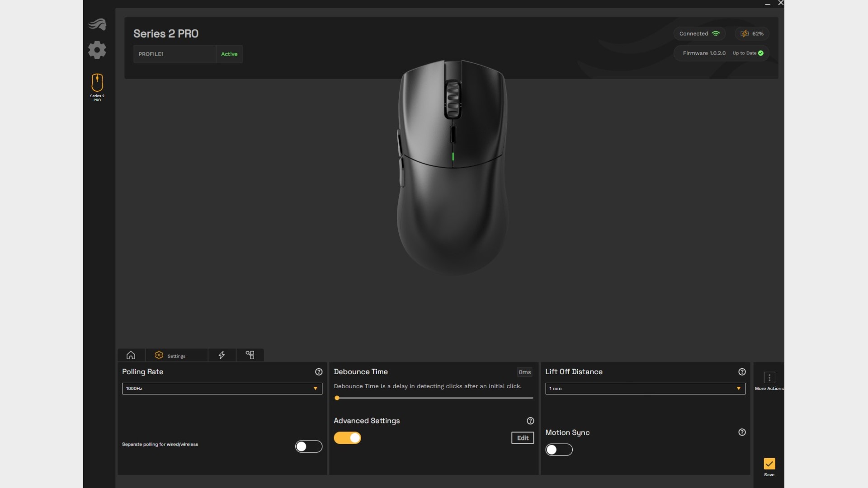Click the Edit button for Advanced Settings
Viewport: 868px width, 488px height.
(x=522, y=438)
